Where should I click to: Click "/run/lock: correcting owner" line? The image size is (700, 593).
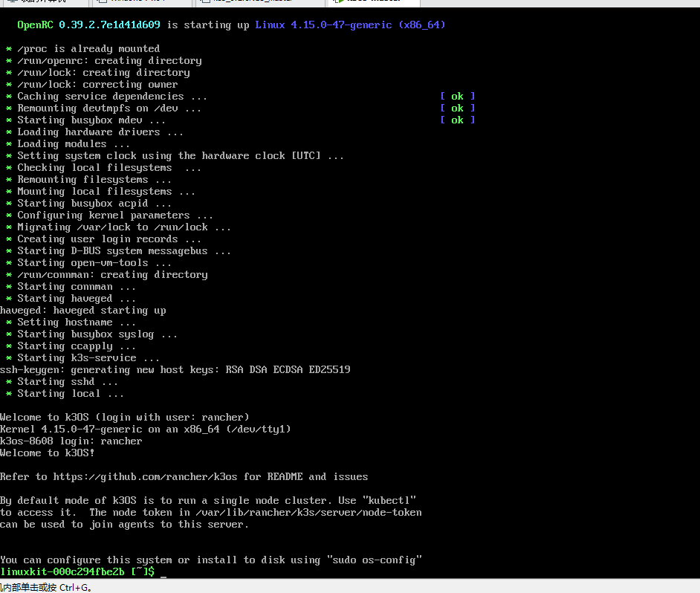pos(92,85)
